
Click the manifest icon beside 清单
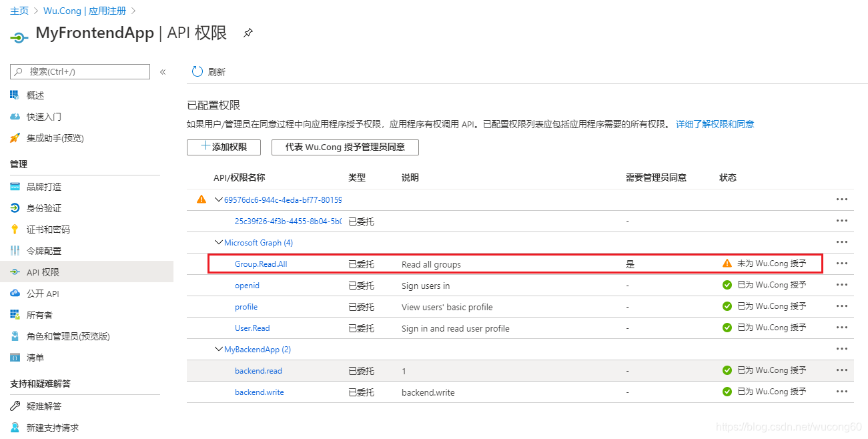15,358
